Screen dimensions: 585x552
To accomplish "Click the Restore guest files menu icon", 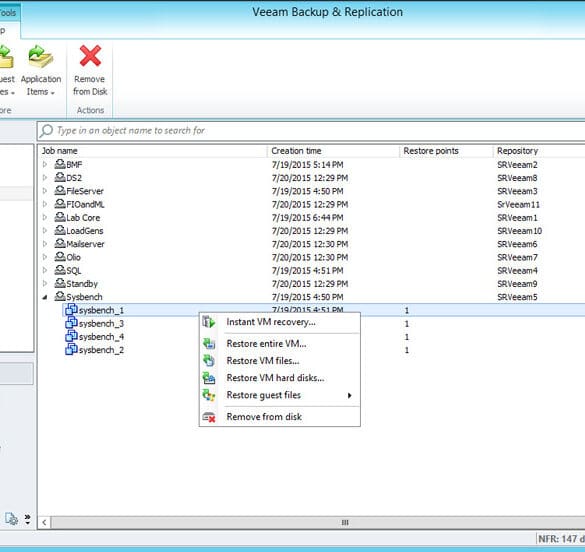I will pyautogui.click(x=209, y=395).
